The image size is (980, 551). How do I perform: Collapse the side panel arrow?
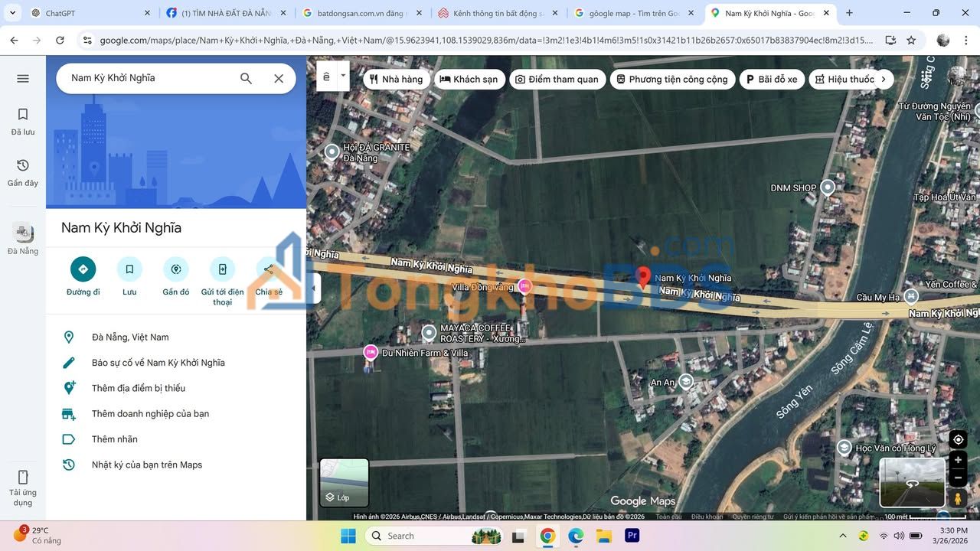point(313,289)
